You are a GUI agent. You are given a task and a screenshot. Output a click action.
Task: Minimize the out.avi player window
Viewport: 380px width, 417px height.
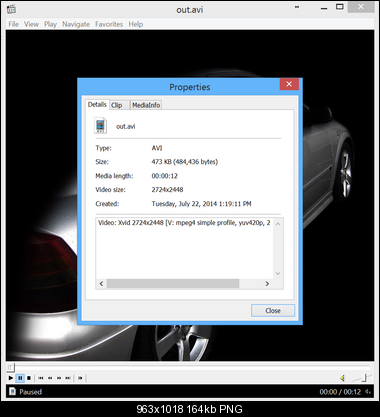(x=324, y=7)
